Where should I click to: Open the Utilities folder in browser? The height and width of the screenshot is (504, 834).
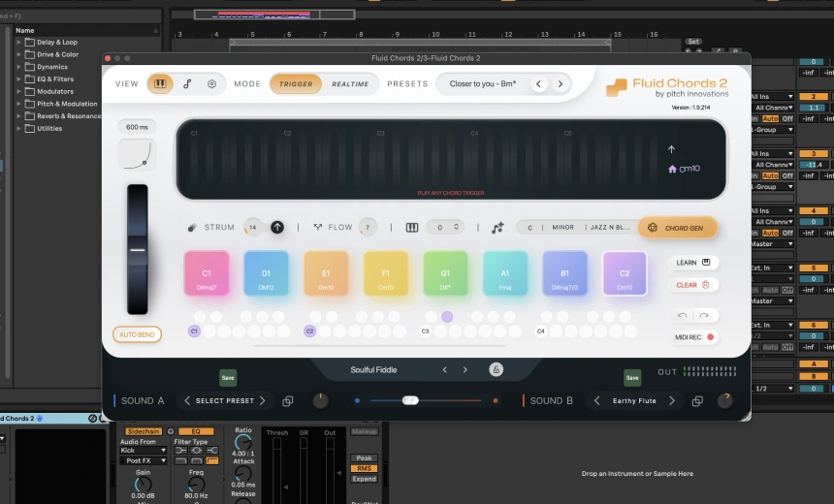point(49,128)
